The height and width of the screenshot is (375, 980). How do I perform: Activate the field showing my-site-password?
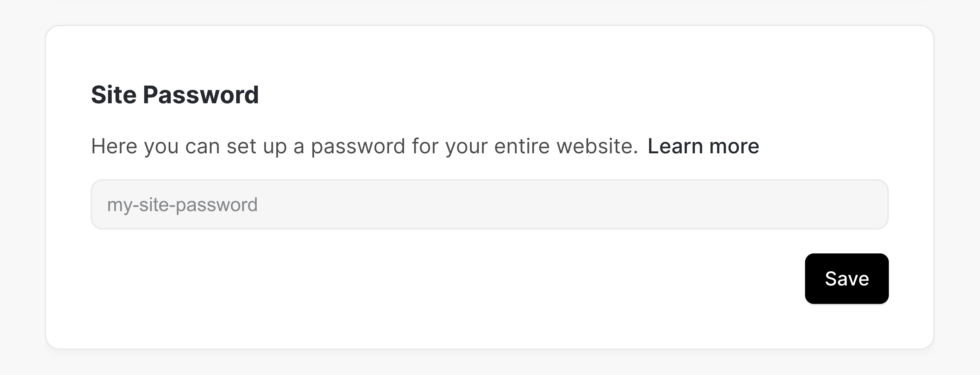pos(489,204)
